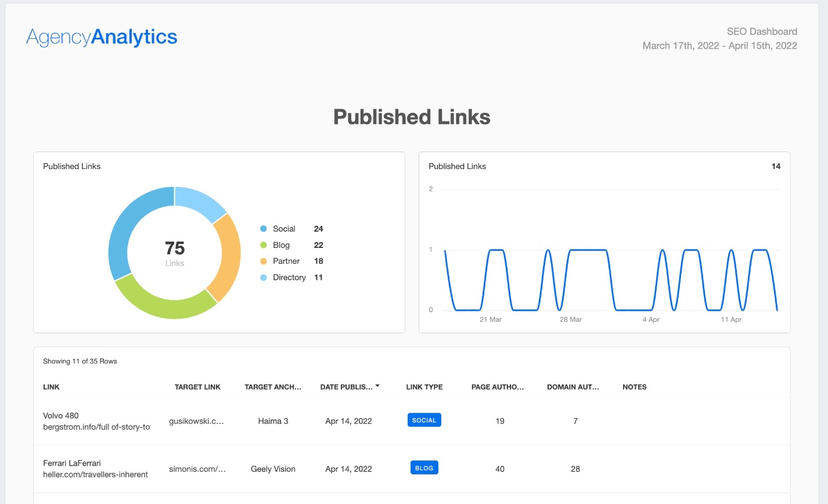Click the SEO Dashboard header text

pyautogui.click(x=762, y=31)
